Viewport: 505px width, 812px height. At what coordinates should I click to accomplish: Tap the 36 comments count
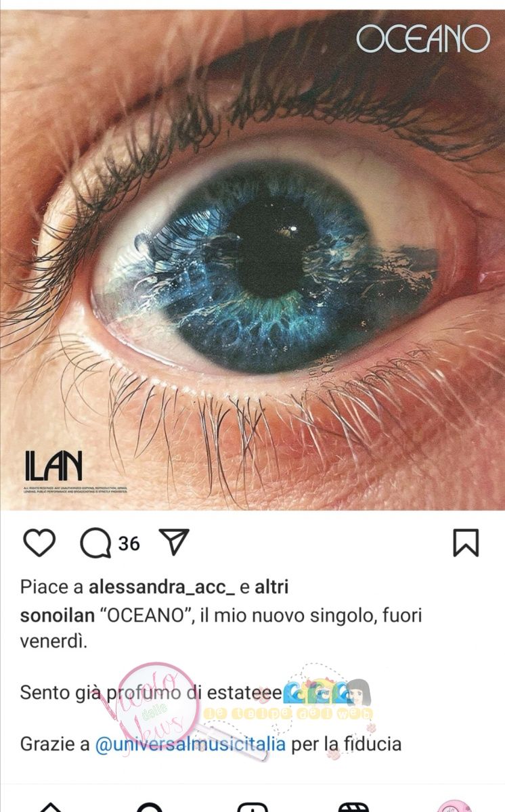pyautogui.click(x=129, y=543)
